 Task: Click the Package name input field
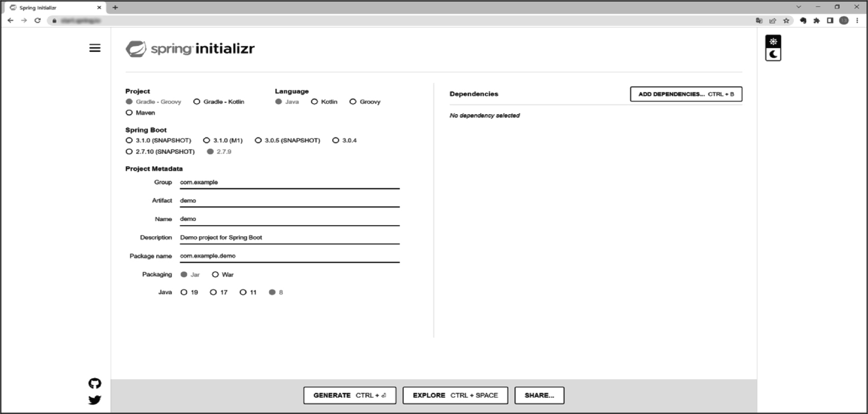click(x=290, y=256)
